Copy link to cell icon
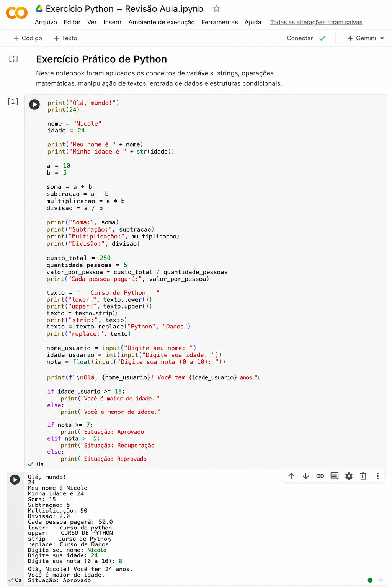 click(x=320, y=476)
